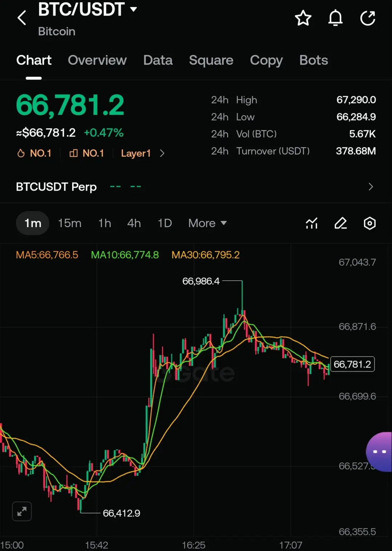
Task: Tap the 16:25 time axis label
Action: point(193,545)
